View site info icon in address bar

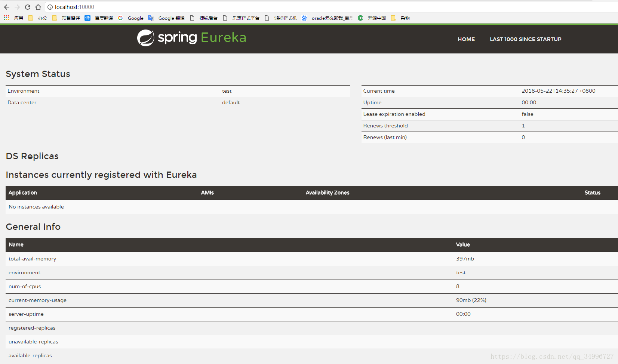click(x=50, y=7)
